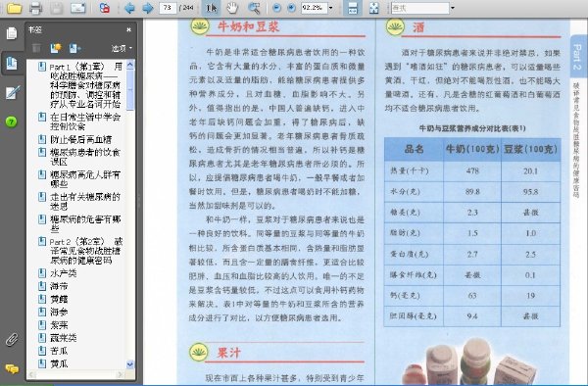Screen dimensions: 588x386
Task: Open bookmark 糖尿病的危害有哪些
Action: pyautogui.click(x=85, y=223)
